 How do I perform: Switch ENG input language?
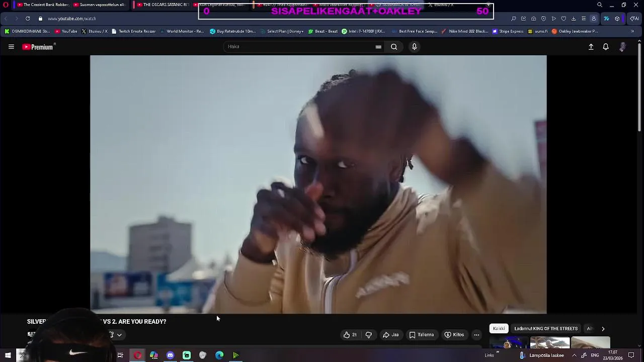point(595,355)
